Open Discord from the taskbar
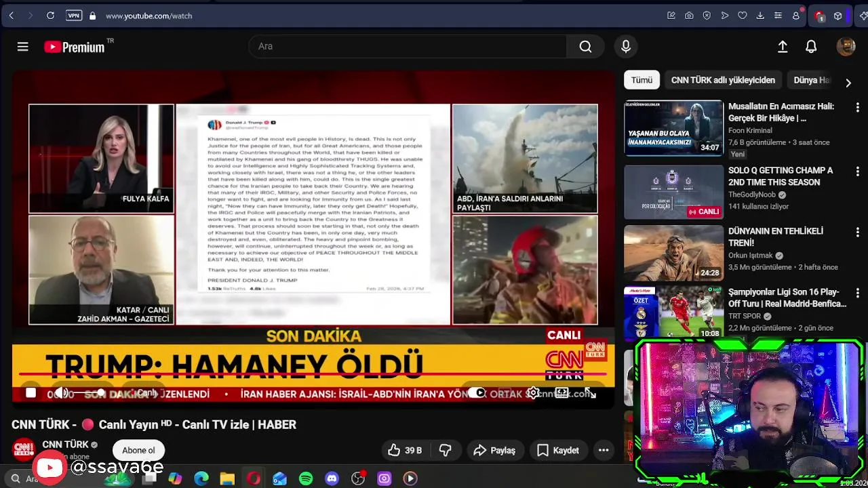The image size is (868, 488). [x=332, y=479]
